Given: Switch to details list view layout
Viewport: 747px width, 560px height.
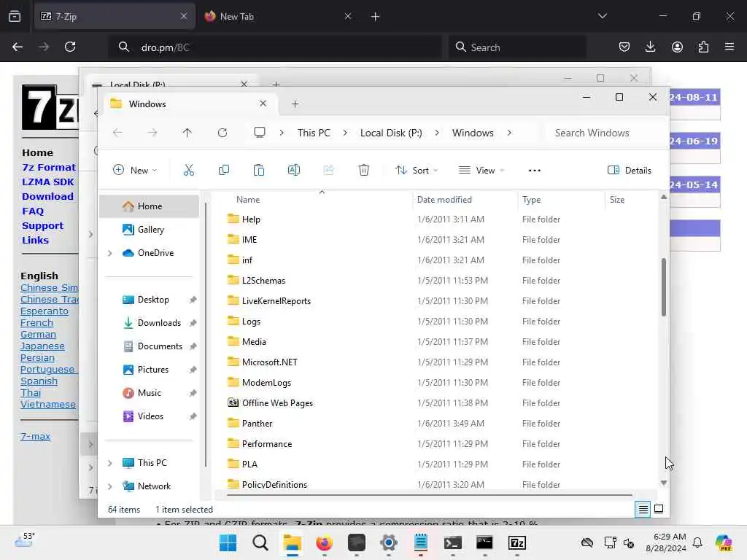Looking at the screenshot, I should (x=643, y=510).
